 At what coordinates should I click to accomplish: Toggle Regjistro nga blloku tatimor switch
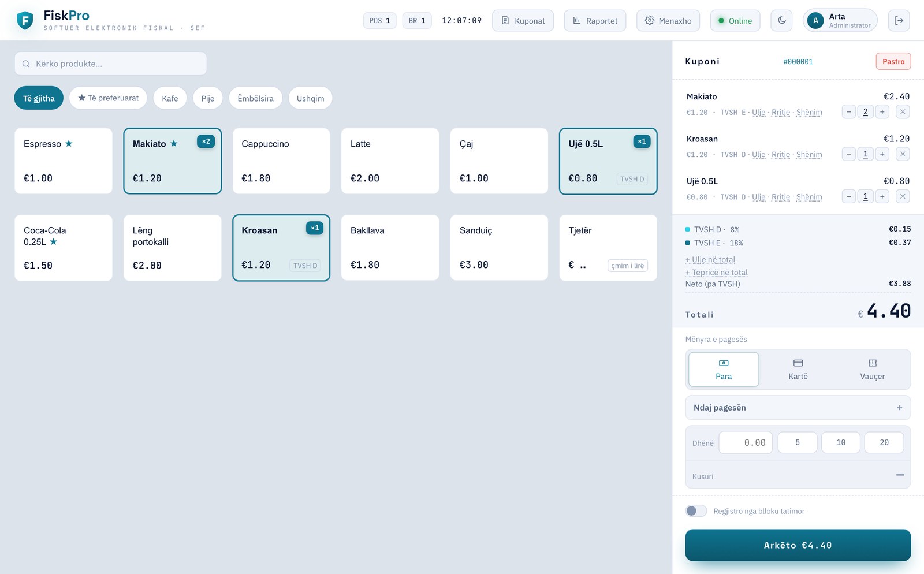[x=696, y=511]
